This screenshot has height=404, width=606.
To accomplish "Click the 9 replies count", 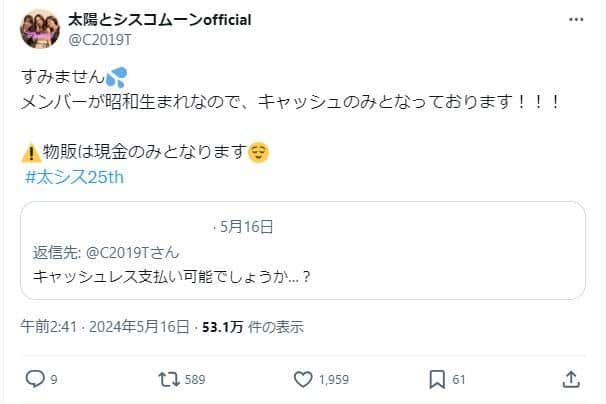I will (53, 379).
